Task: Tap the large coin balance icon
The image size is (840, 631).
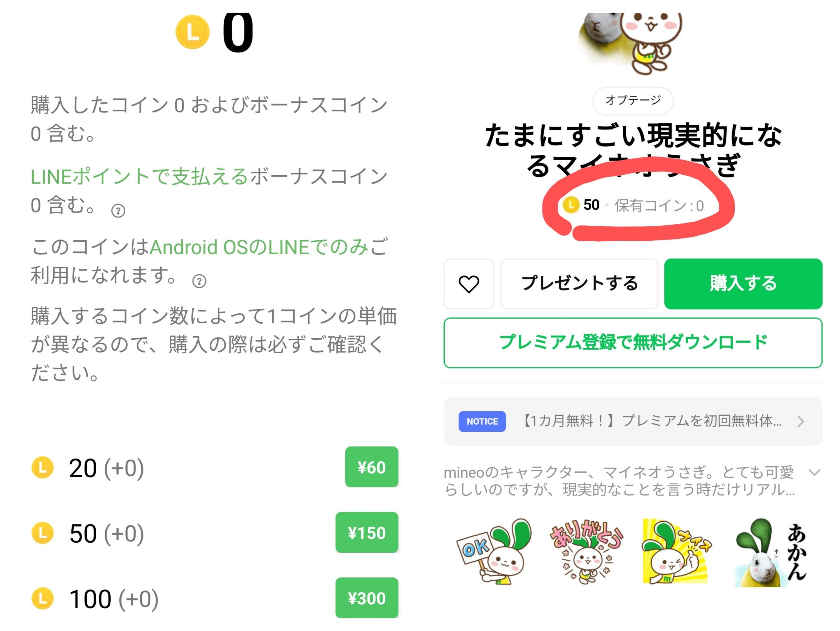Action: click(x=193, y=32)
